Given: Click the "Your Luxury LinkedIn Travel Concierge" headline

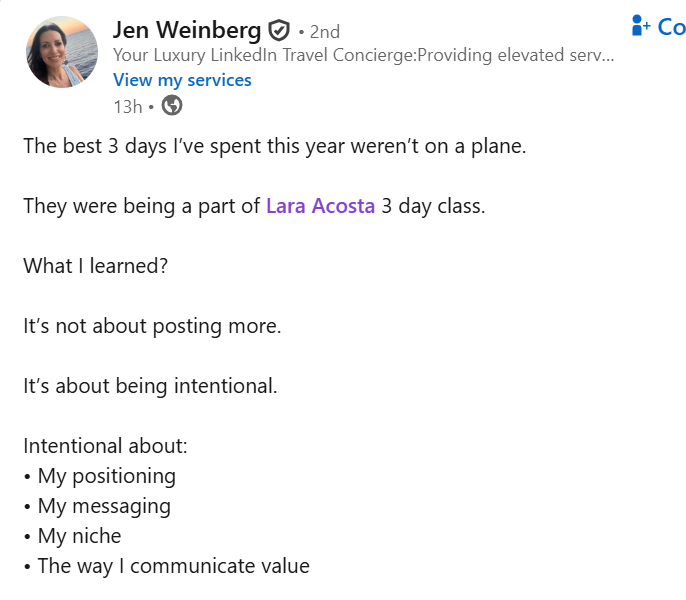Looking at the screenshot, I should [363, 55].
